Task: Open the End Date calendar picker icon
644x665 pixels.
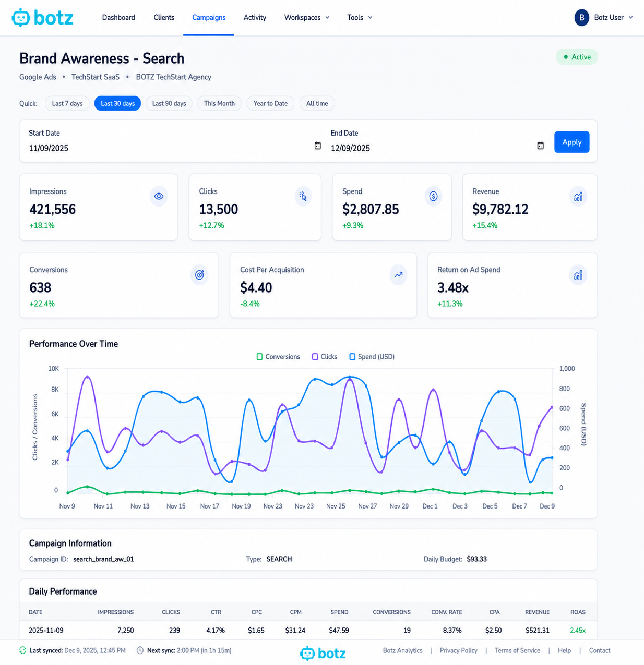Action: [x=541, y=146]
